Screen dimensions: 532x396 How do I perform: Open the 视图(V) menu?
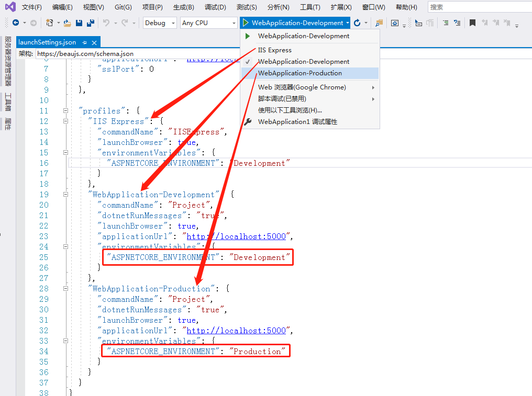93,7
